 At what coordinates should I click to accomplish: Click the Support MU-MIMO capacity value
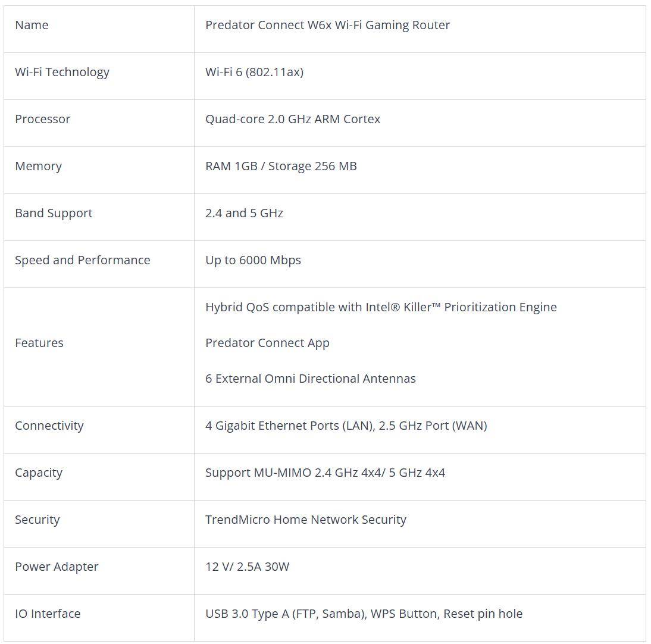(325, 473)
